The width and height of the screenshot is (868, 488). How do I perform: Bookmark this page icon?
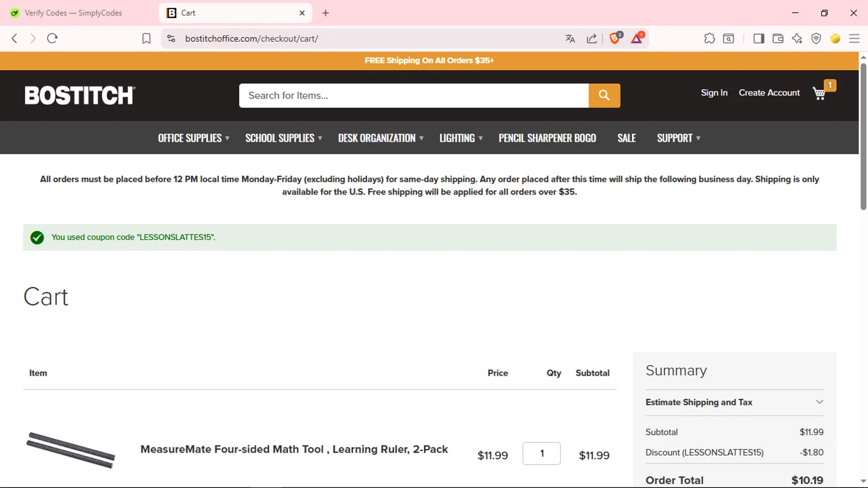click(146, 38)
